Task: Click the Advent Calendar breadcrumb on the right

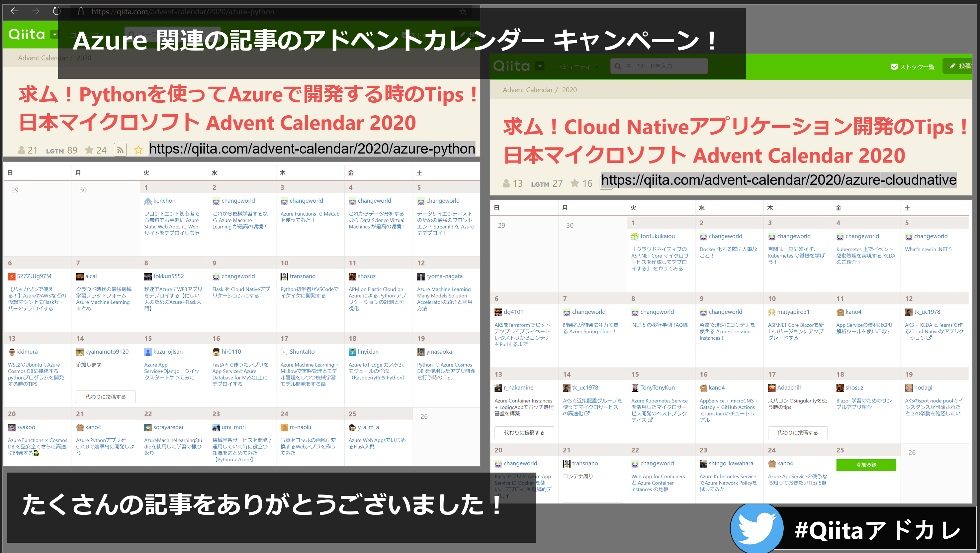Action: point(527,90)
